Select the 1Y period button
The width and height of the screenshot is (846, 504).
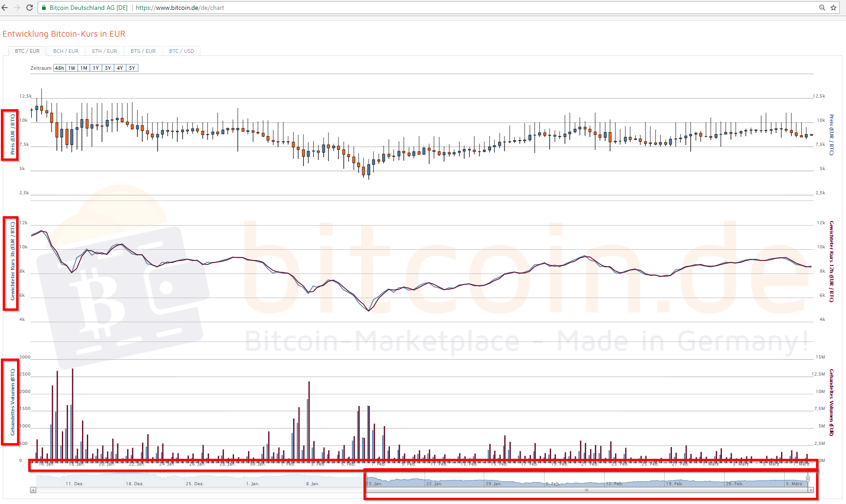pyautogui.click(x=95, y=68)
